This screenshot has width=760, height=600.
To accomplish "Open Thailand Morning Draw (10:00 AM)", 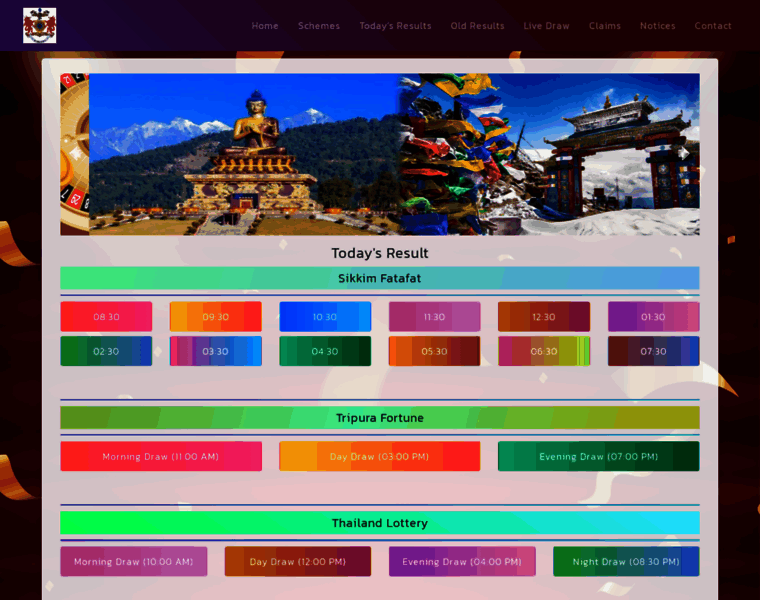I will (134, 561).
